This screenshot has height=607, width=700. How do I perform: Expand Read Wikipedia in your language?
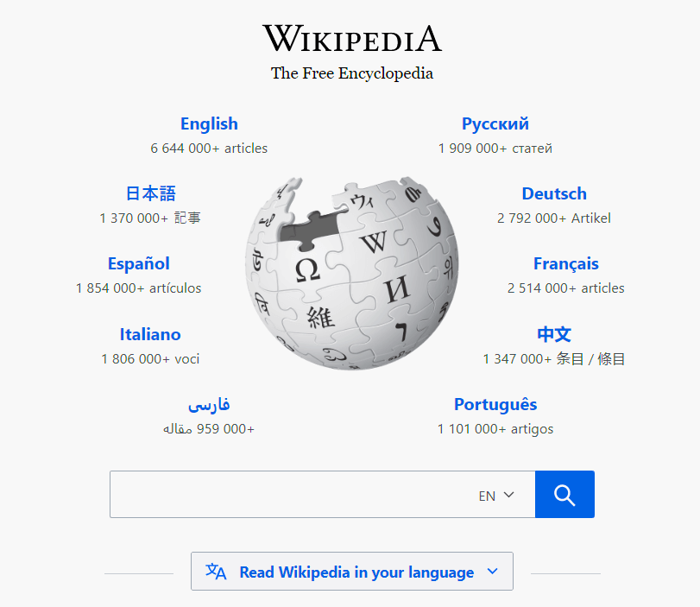click(x=352, y=572)
